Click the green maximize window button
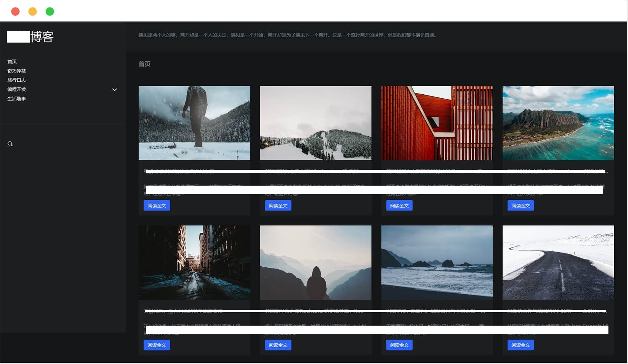Screen dimensions: 628x364 50,12
